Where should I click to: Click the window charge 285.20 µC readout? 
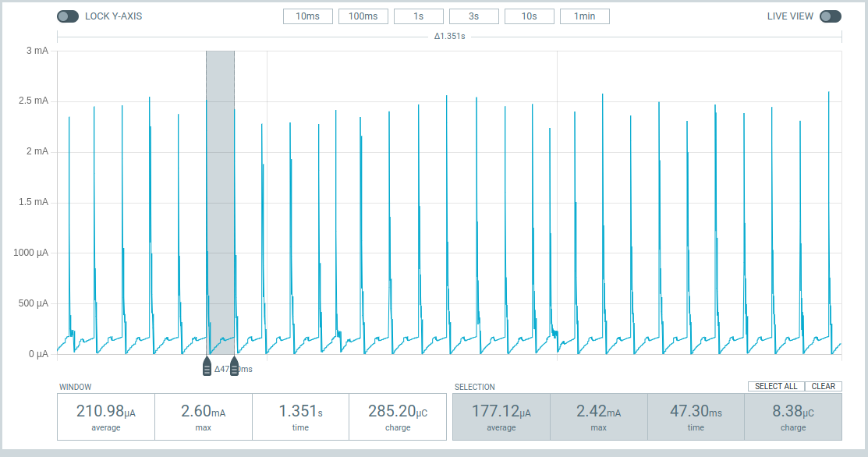(398, 416)
